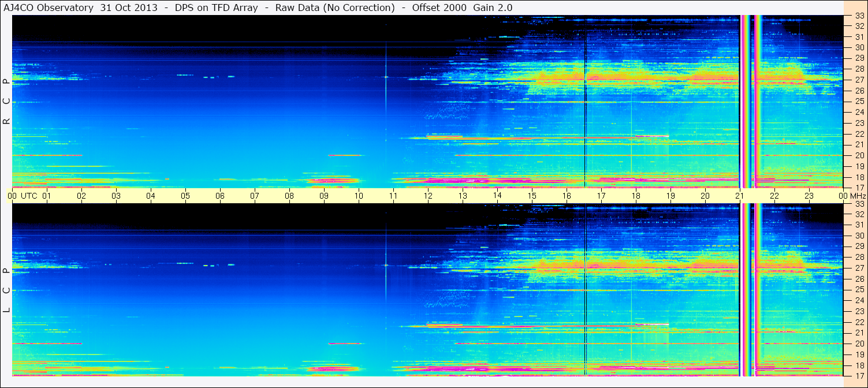Viewport: 868px width, 388px height.
Task: Click the vertical LCP panel label
Action: click(x=6, y=291)
